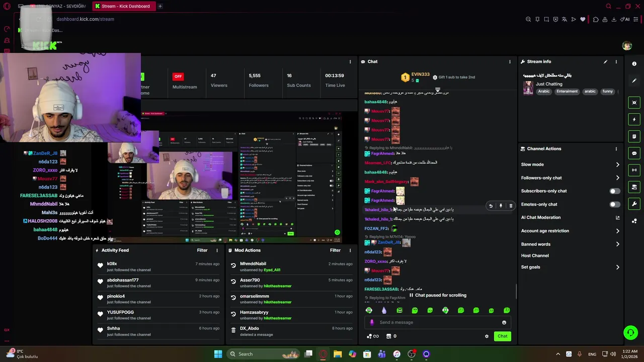Delete the hovered chat message
This screenshot has width=644, height=362.
tap(511, 206)
